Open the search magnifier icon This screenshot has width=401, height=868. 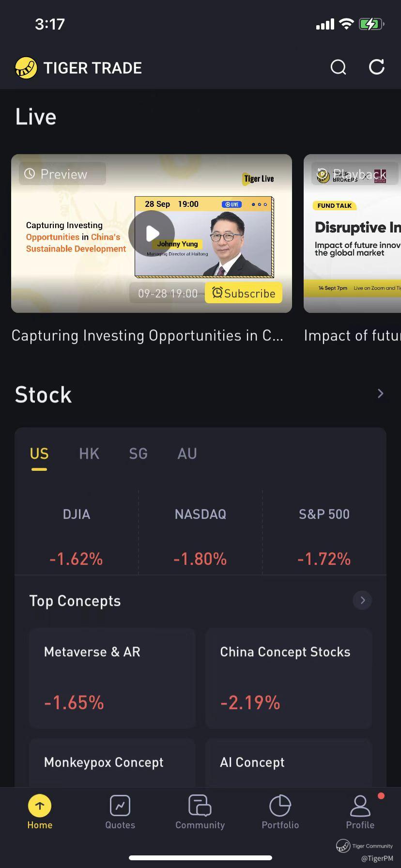pos(338,67)
